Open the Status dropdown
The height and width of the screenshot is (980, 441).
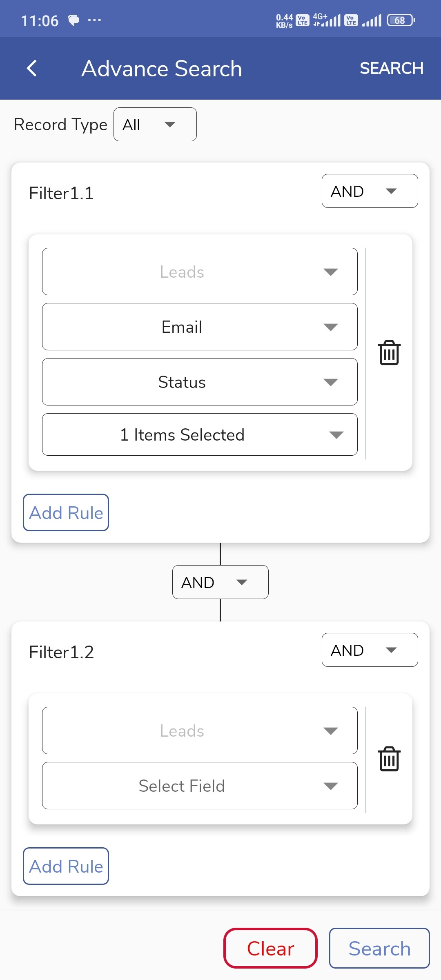200,382
